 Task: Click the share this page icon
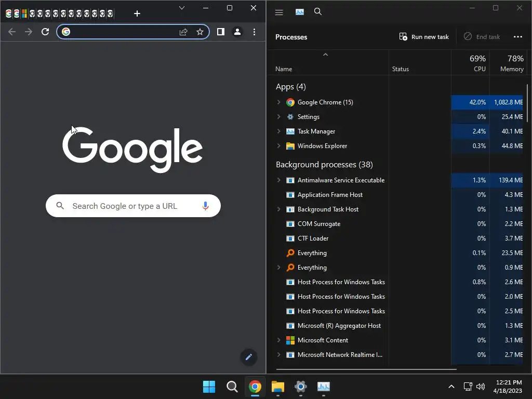tap(183, 32)
